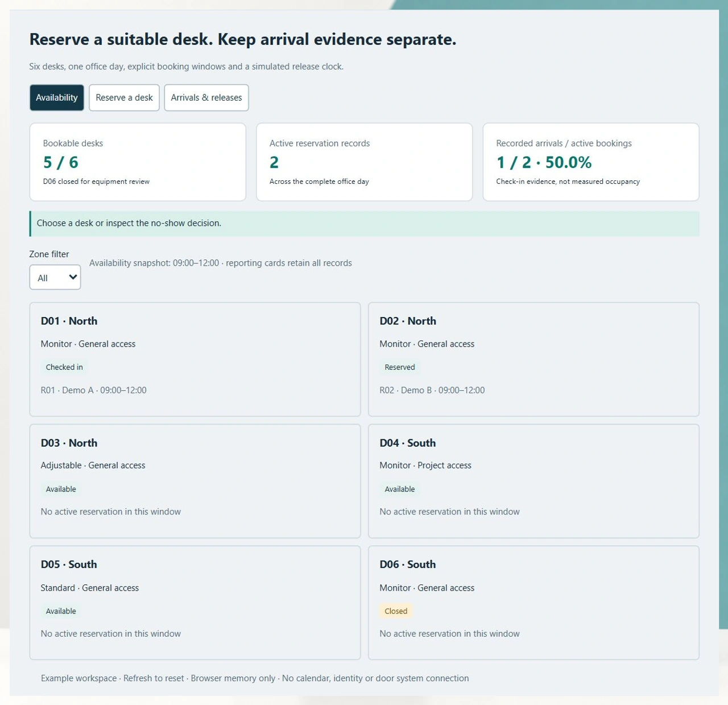Click the 'D05 · South' desk heading
The image size is (728, 705).
tap(69, 564)
